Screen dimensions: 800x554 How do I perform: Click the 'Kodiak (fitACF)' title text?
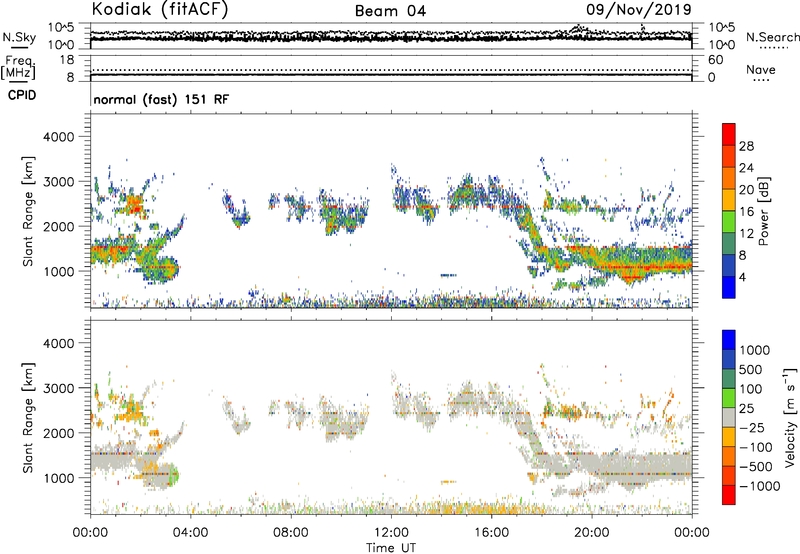[160, 9]
